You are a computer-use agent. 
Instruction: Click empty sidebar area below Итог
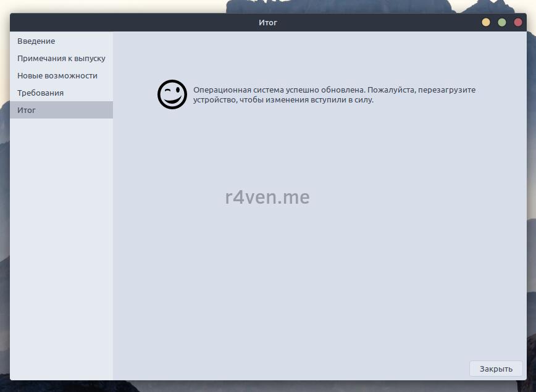click(61, 247)
